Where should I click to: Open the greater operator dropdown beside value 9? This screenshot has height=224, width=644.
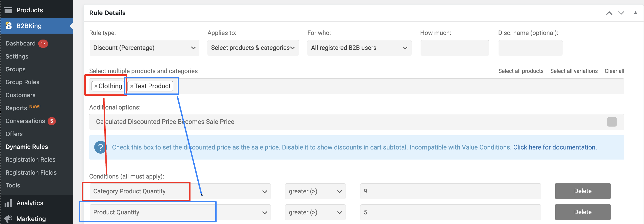[x=315, y=191]
